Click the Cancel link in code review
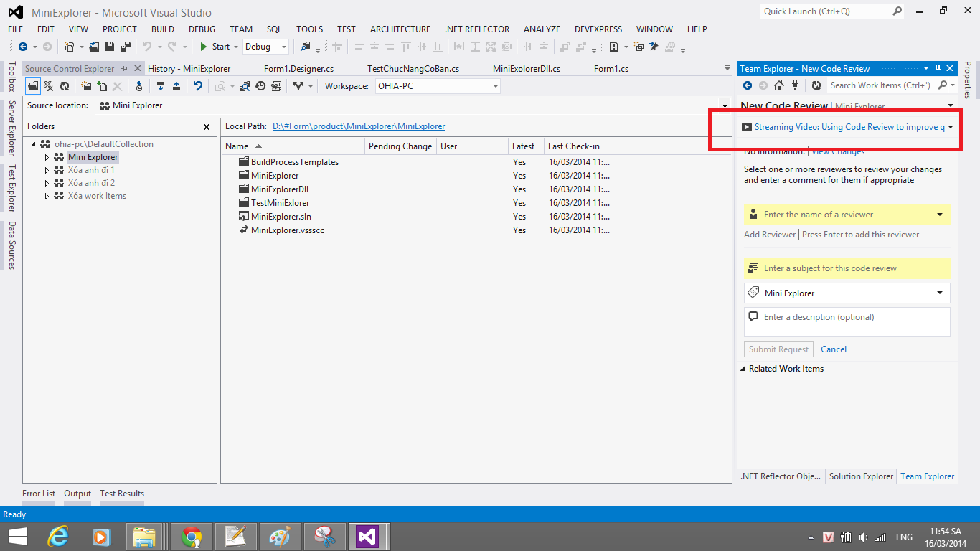 [834, 349]
